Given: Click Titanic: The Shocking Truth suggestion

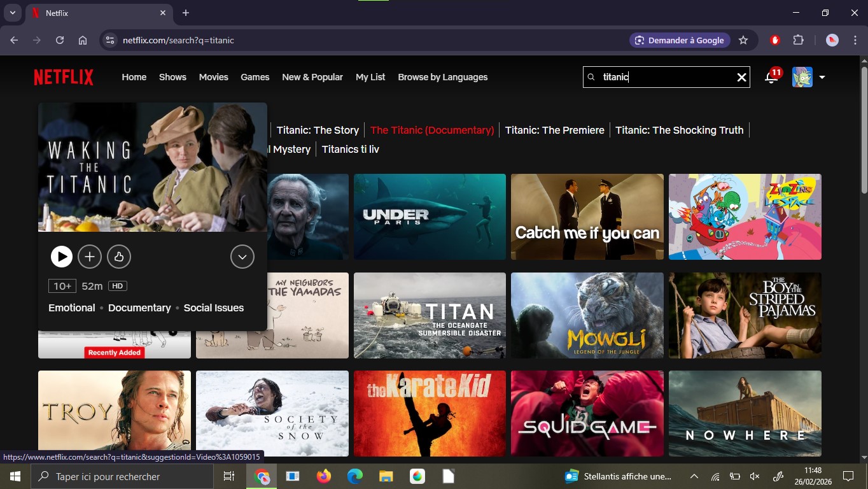Looking at the screenshot, I should [x=679, y=130].
